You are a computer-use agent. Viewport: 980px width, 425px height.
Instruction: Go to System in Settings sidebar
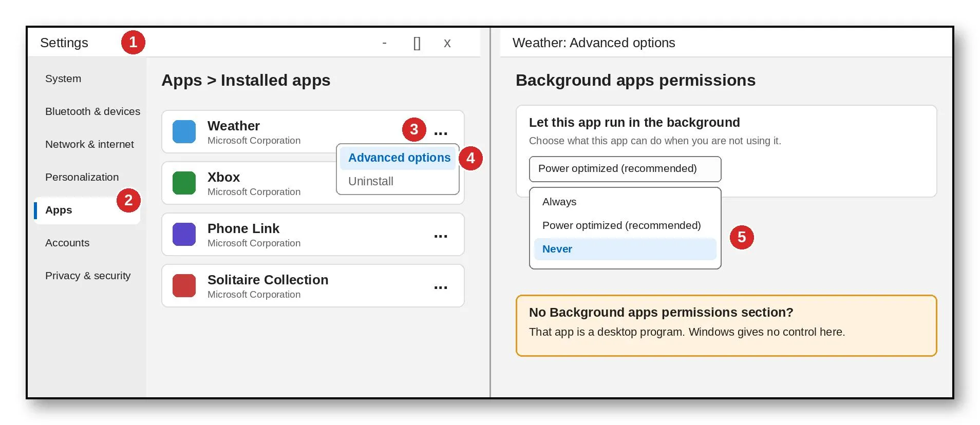coord(63,79)
